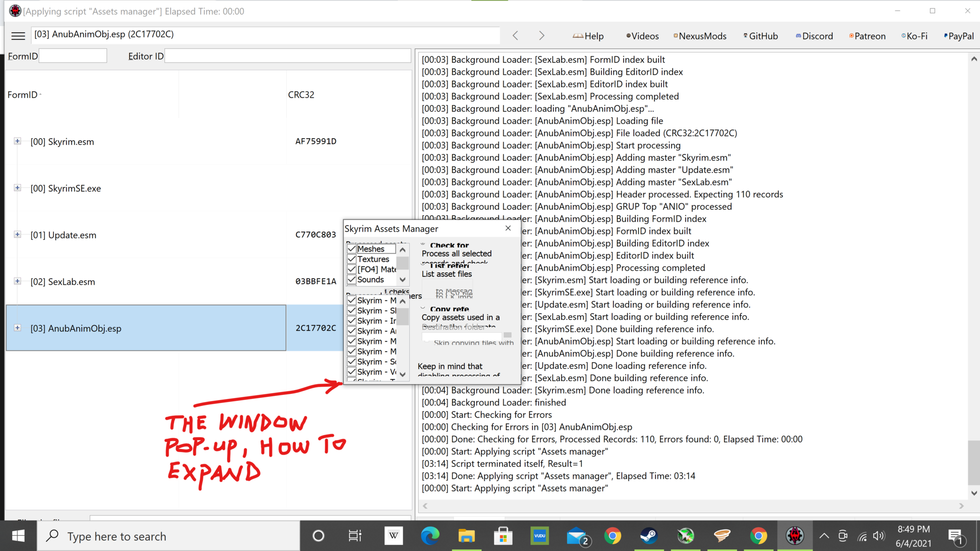Open the Videos link
The height and width of the screenshot is (551, 980).
pos(642,36)
